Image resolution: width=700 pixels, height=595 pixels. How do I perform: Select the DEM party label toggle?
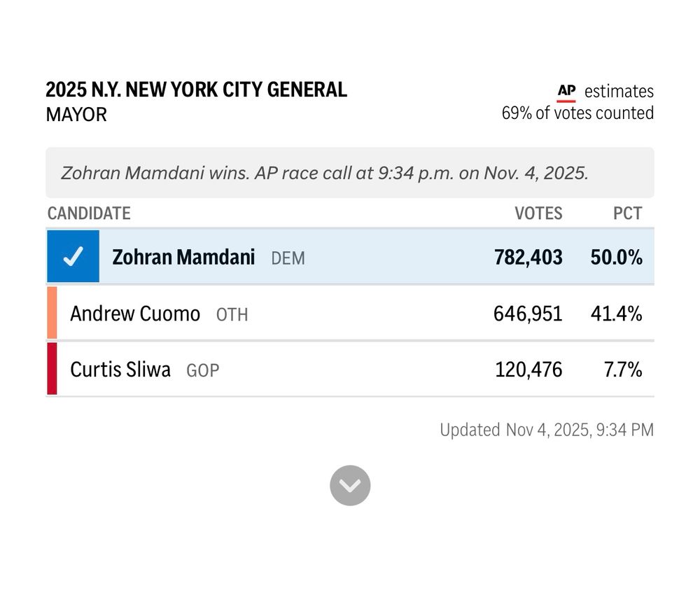point(288,258)
